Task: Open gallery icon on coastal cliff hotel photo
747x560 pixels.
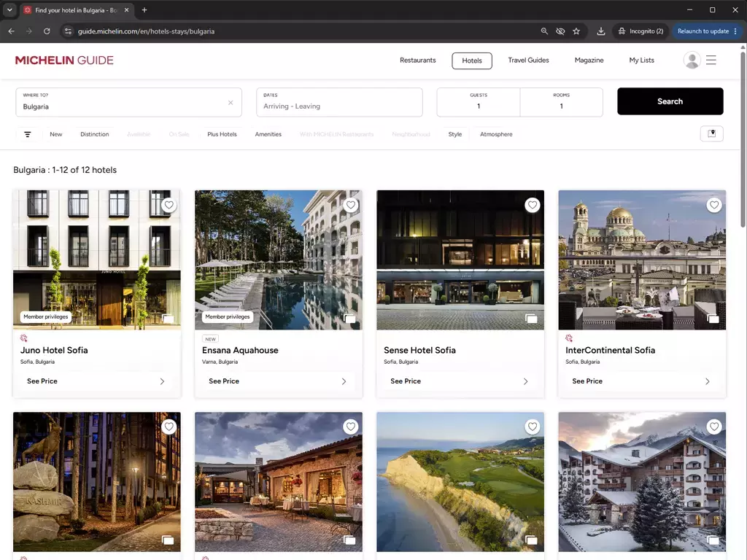Action: click(531, 540)
